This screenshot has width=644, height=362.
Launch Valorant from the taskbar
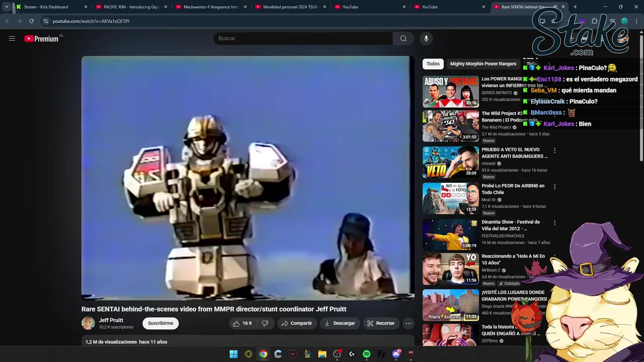[293, 354]
